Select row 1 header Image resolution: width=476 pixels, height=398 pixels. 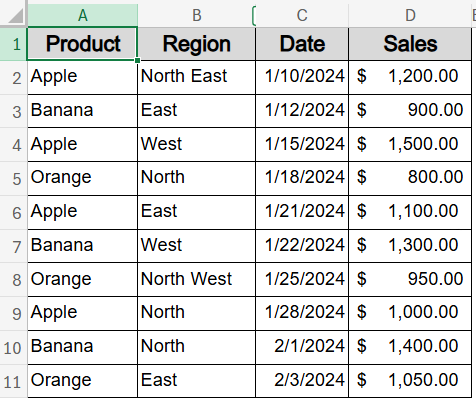coord(13,44)
